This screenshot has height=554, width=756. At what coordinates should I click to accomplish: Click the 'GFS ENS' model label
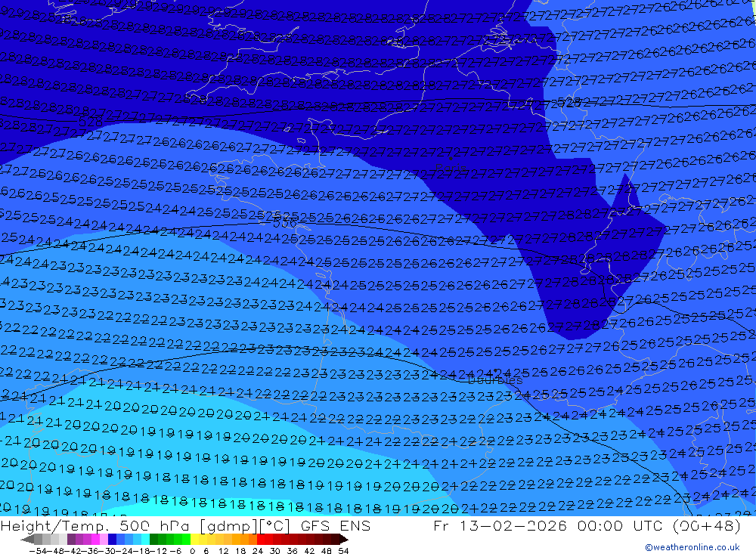pyautogui.click(x=336, y=526)
